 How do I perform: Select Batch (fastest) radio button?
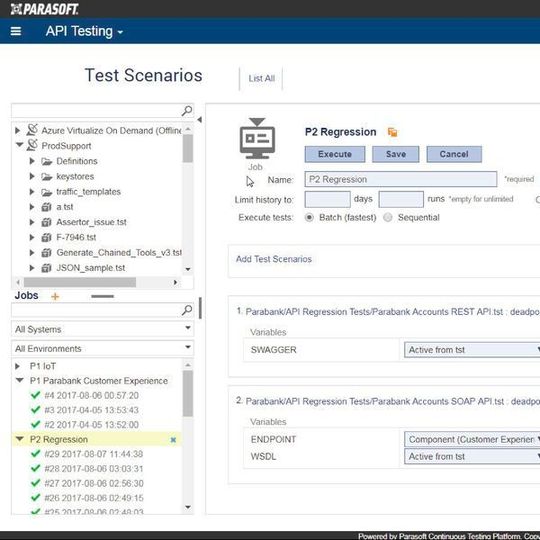[x=309, y=218]
